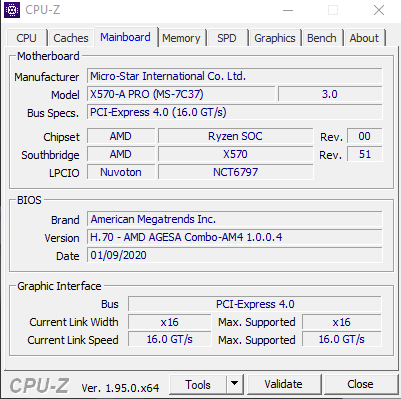
Task: Click the model revision 3.0 field
Action: [330, 94]
